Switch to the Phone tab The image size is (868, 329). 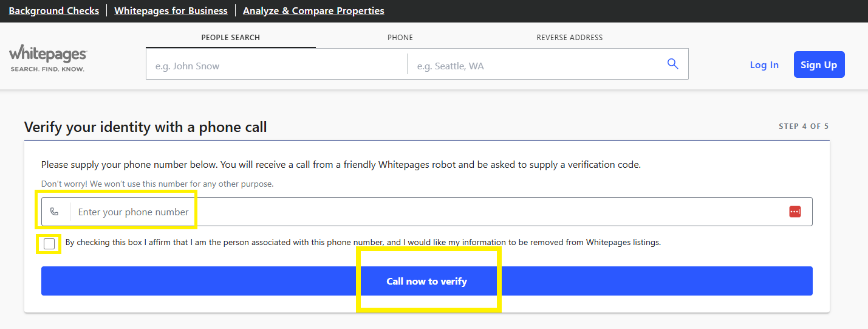click(400, 38)
